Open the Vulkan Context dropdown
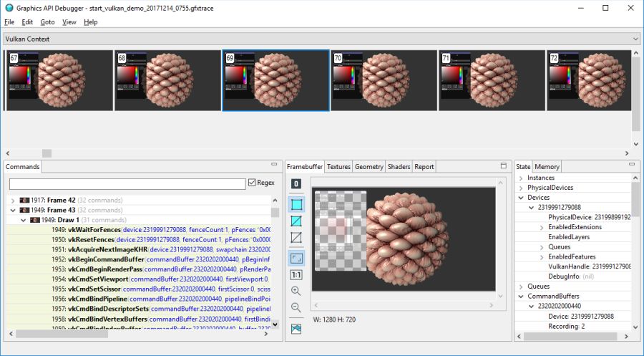 click(x=636, y=39)
